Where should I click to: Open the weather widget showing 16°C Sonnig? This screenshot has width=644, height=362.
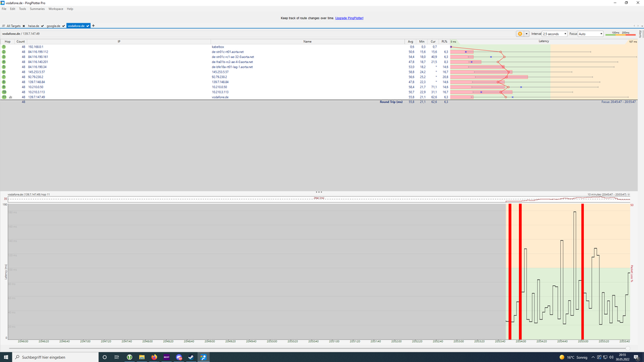[573, 357]
